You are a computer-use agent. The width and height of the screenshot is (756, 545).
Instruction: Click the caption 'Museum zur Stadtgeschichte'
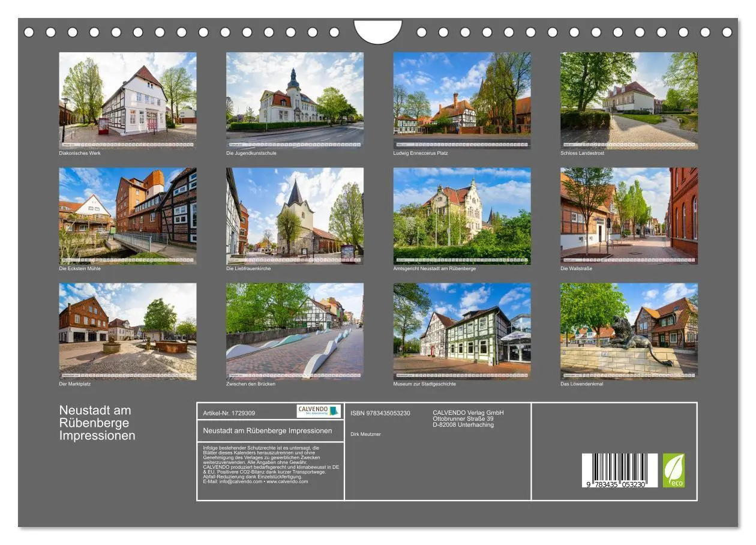(x=425, y=384)
